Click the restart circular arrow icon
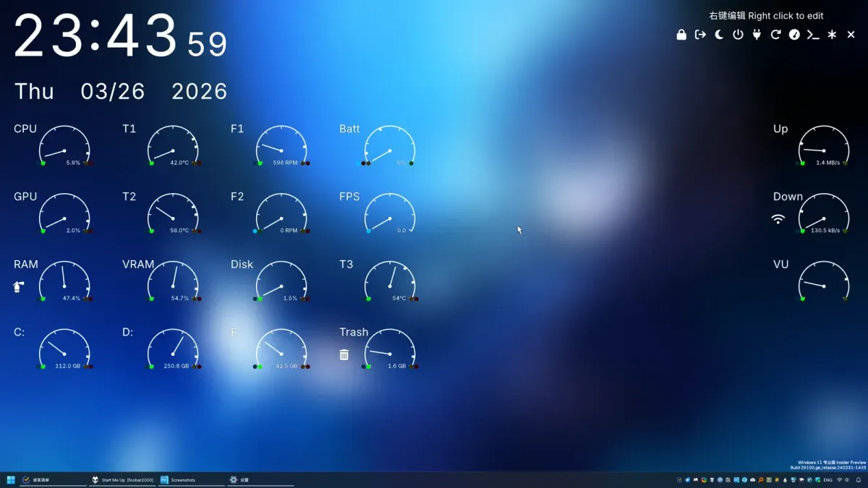Image resolution: width=868 pixels, height=488 pixels. tap(775, 35)
